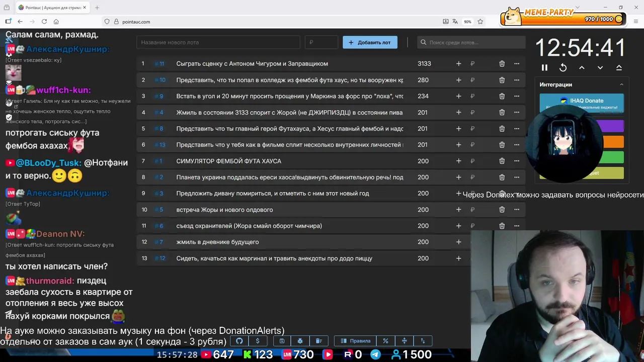The height and width of the screenshot is (362, 644).
Task: Open the page translate icon
Action: pyautogui.click(x=455, y=22)
